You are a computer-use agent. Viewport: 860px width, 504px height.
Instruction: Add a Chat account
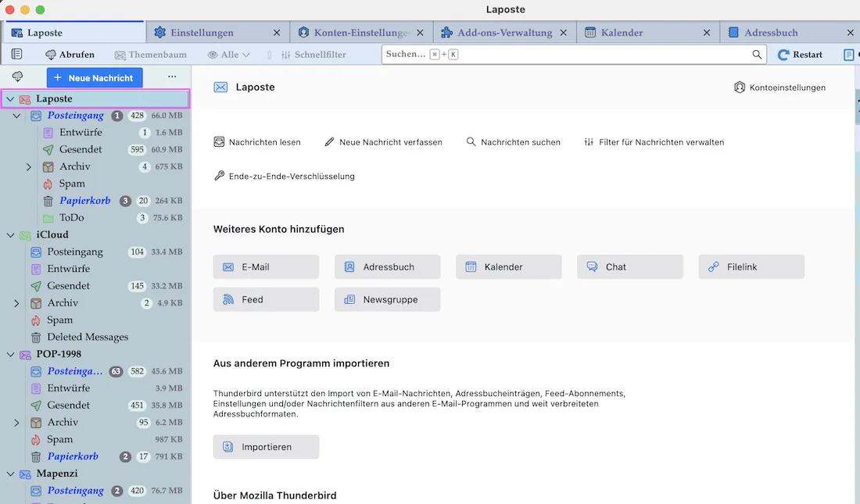coord(629,267)
